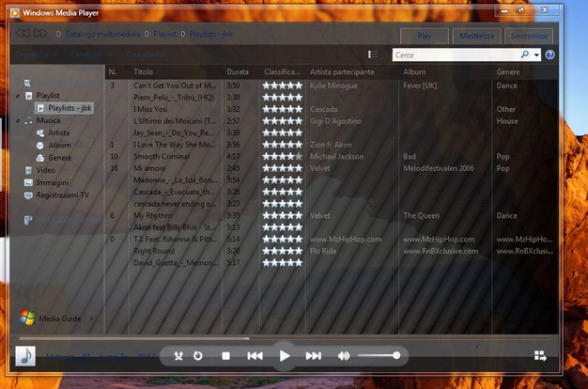Viewport: 588px width, 389px height.
Task: Turn on shuffle playback
Action: pos(178,355)
